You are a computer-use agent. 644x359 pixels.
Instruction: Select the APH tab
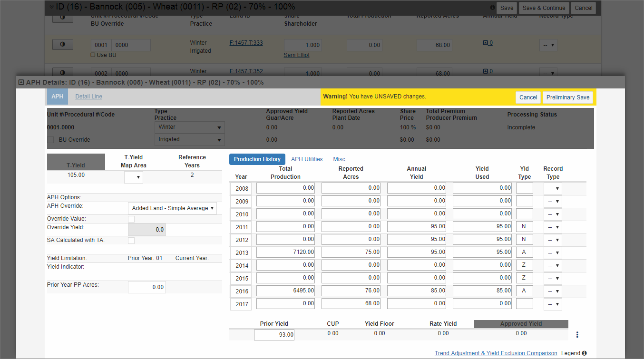[x=58, y=97]
